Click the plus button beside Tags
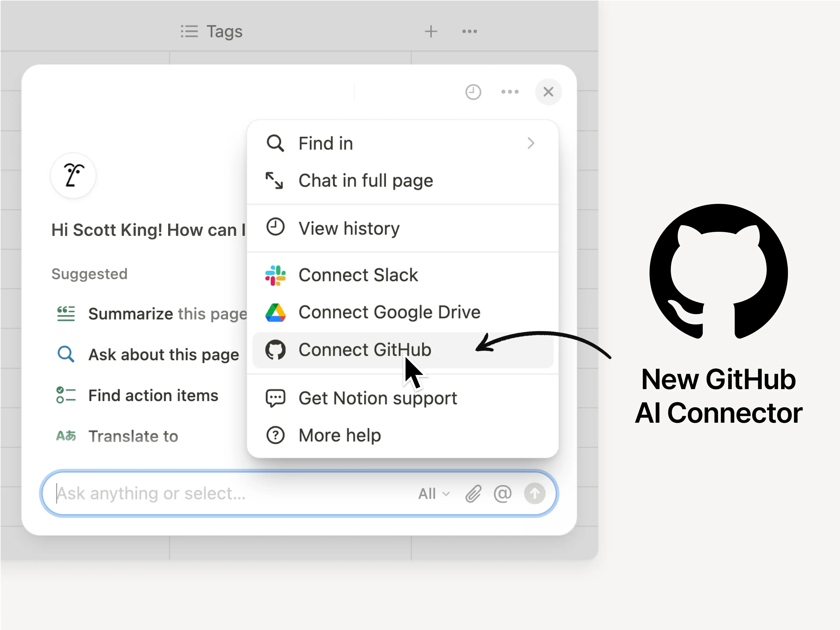Viewport: 840px width, 630px height. 431,31
